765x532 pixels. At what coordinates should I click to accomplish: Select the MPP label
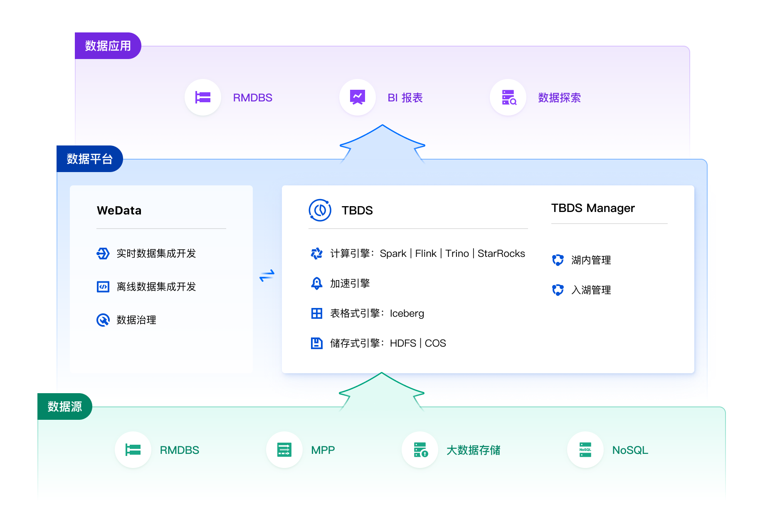coord(323,450)
